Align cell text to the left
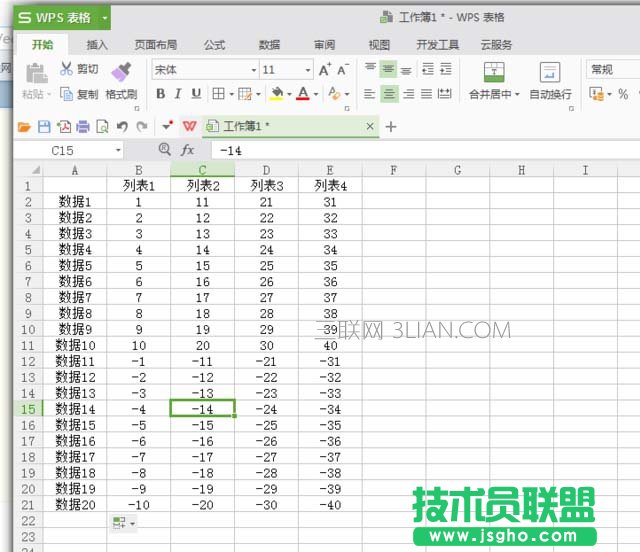Image resolution: width=640 pixels, height=552 pixels. pos(369,94)
